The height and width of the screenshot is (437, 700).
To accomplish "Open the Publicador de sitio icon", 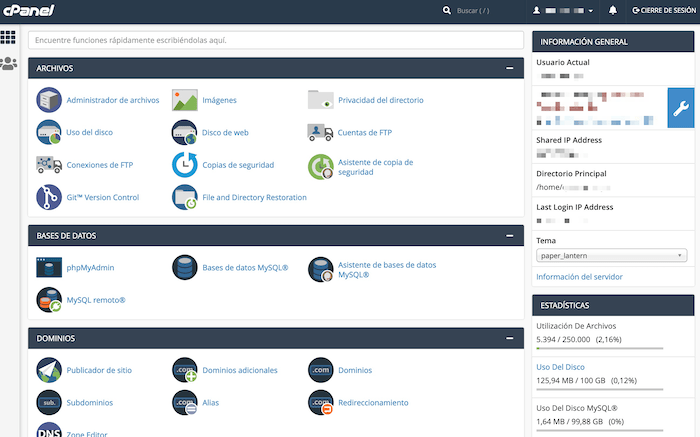I will pyautogui.click(x=49, y=370).
